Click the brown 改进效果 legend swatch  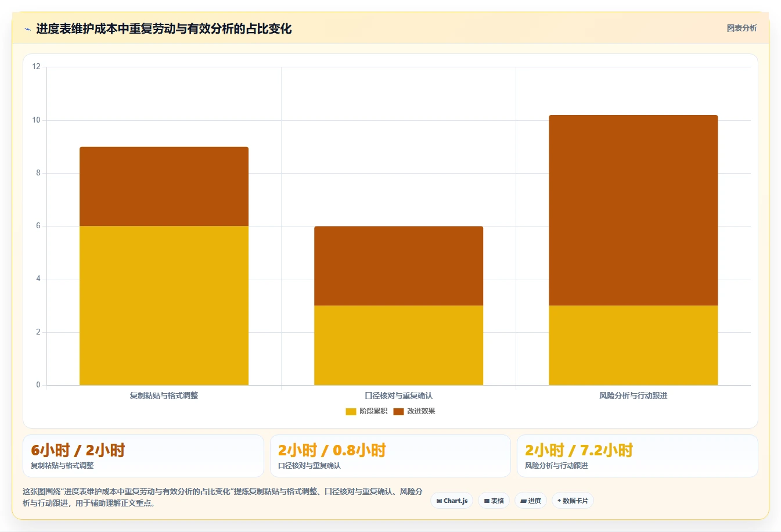tap(398, 412)
